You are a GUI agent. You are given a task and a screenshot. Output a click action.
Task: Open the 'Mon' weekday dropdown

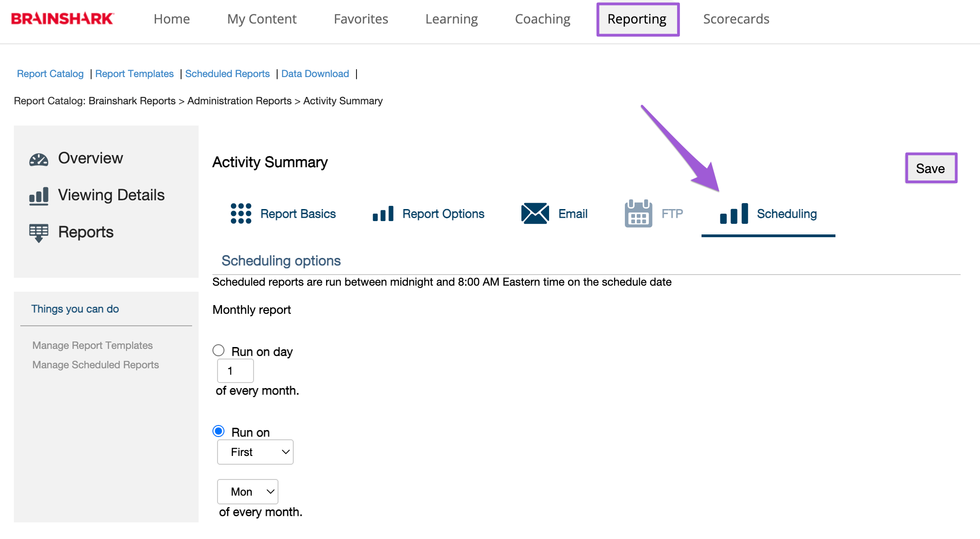(248, 492)
